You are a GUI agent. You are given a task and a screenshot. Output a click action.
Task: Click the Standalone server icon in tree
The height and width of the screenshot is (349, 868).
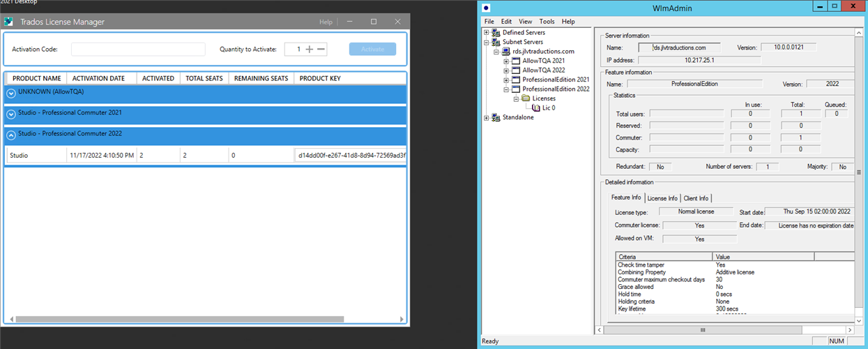pyautogui.click(x=496, y=118)
